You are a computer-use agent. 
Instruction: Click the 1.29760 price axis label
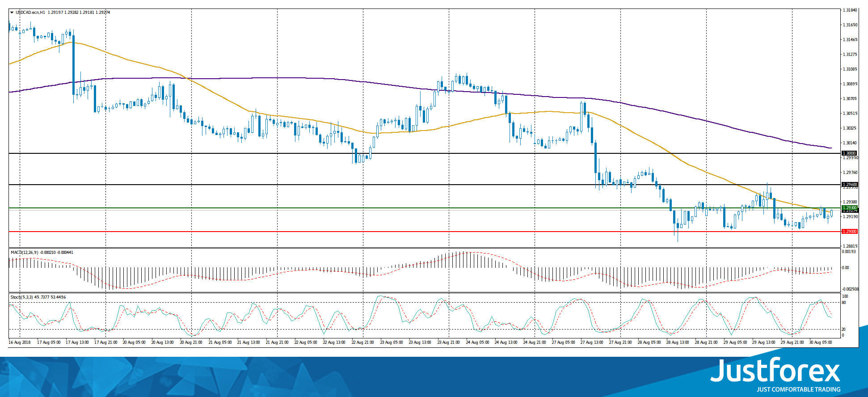(850, 173)
